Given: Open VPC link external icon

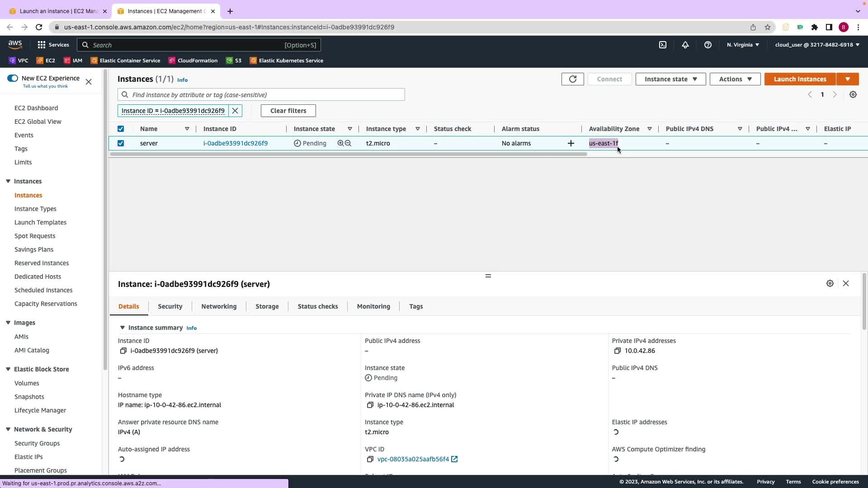Looking at the screenshot, I should (455, 459).
